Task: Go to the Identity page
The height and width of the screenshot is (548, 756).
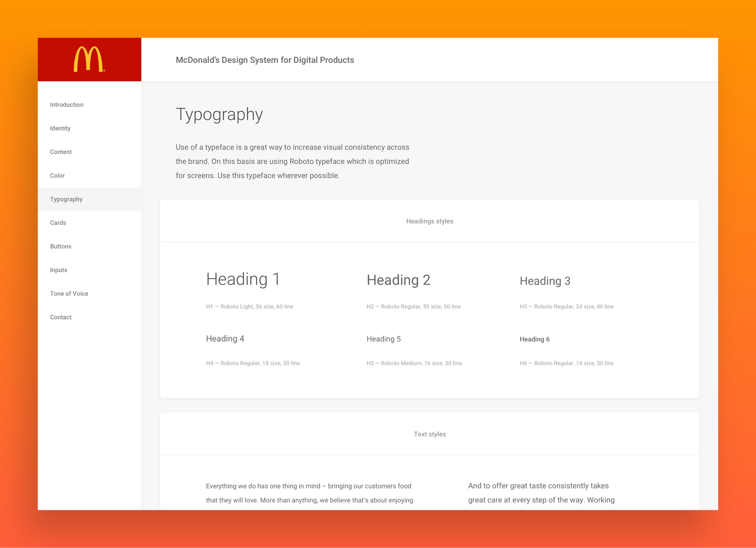Action: tap(60, 128)
